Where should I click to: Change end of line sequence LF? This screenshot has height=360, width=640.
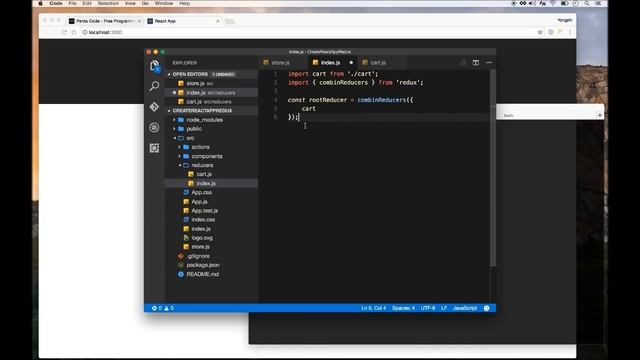(x=444, y=308)
